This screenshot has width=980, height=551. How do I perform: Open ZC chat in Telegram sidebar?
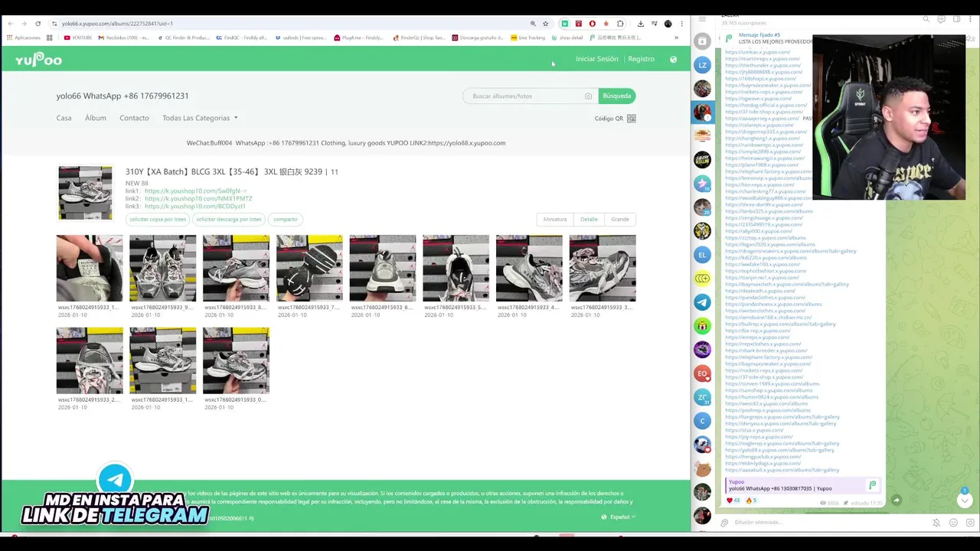click(702, 397)
